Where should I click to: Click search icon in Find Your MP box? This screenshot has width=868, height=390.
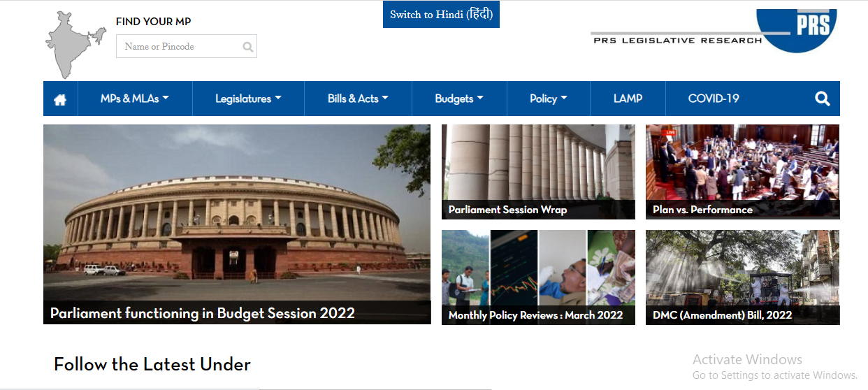pyautogui.click(x=247, y=47)
